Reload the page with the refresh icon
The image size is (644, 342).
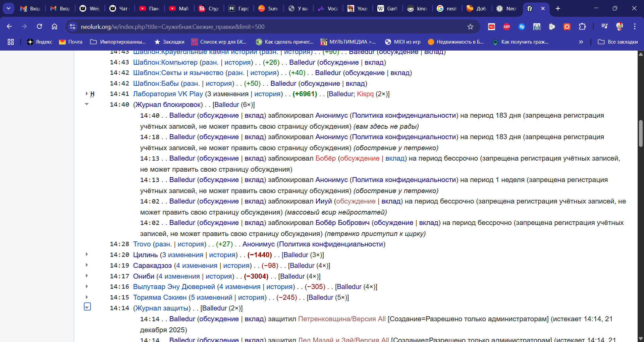tap(39, 26)
